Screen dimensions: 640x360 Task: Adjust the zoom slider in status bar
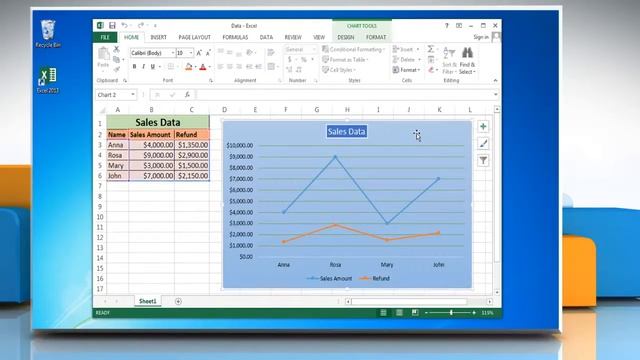coord(451,313)
